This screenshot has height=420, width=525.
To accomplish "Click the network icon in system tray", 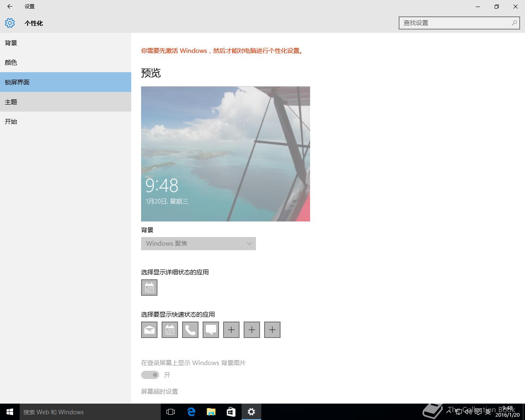I will click(x=459, y=412).
